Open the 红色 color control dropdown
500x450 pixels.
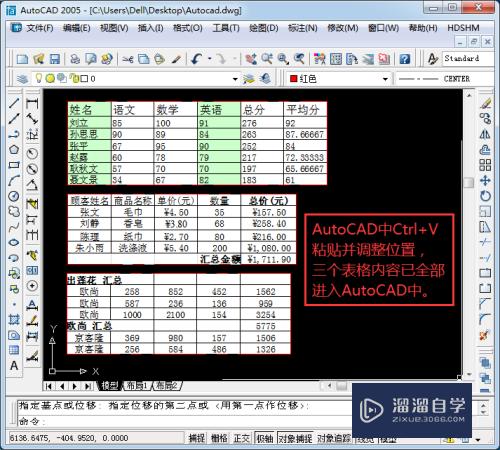(385, 79)
